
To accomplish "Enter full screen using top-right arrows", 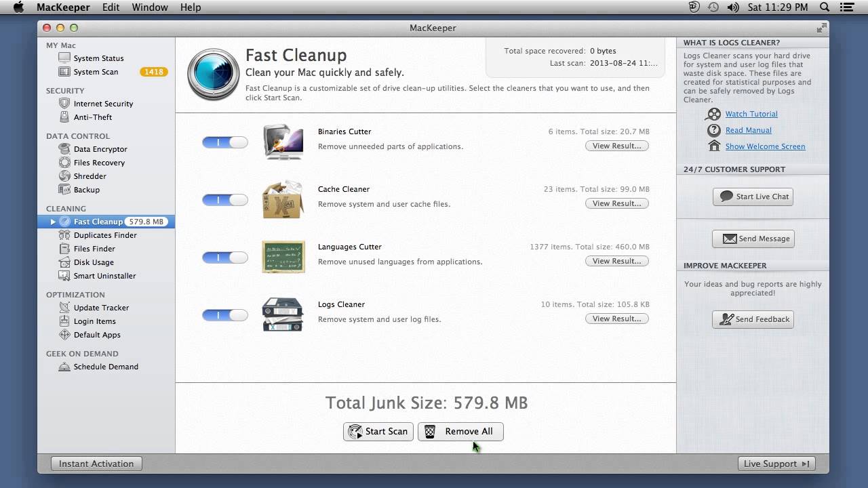I will click(821, 28).
